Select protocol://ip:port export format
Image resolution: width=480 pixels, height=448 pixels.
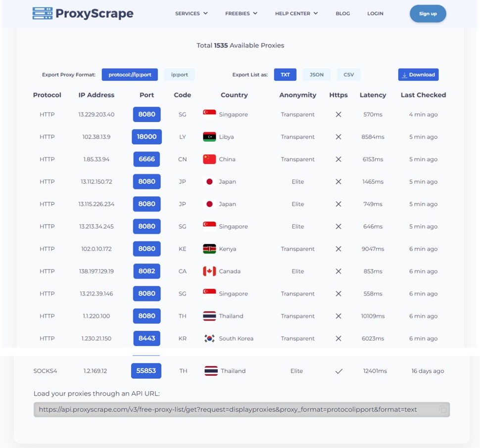tap(130, 75)
